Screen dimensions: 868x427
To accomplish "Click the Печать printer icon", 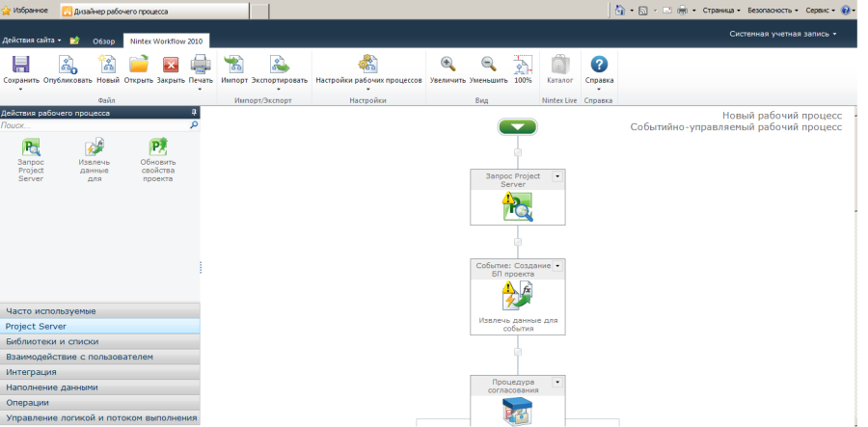I will tap(201, 65).
